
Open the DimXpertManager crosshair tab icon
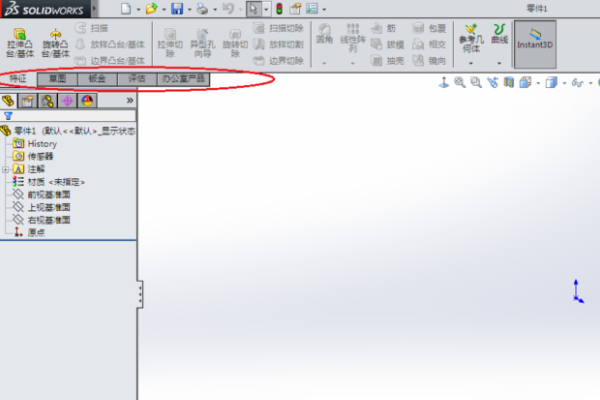click(x=67, y=101)
